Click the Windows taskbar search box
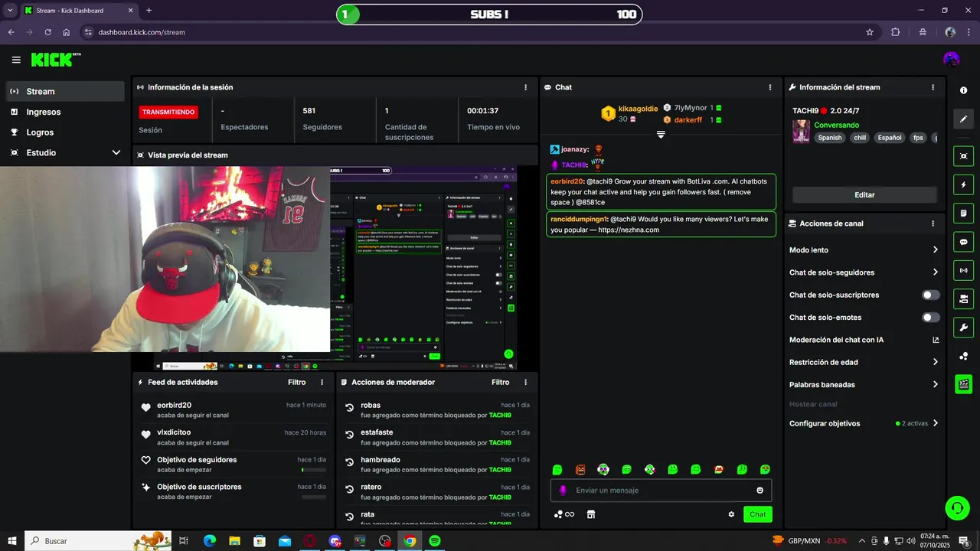 click(x=98, y=541)
